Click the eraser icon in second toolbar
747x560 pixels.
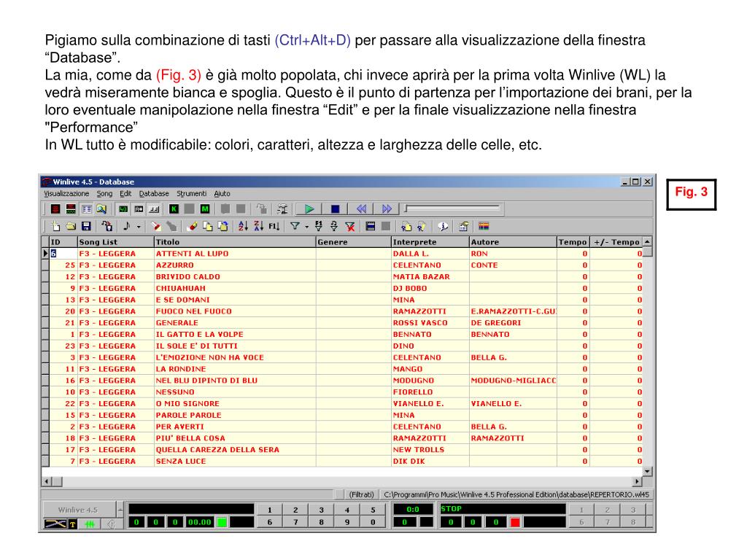tap(192, 227)
